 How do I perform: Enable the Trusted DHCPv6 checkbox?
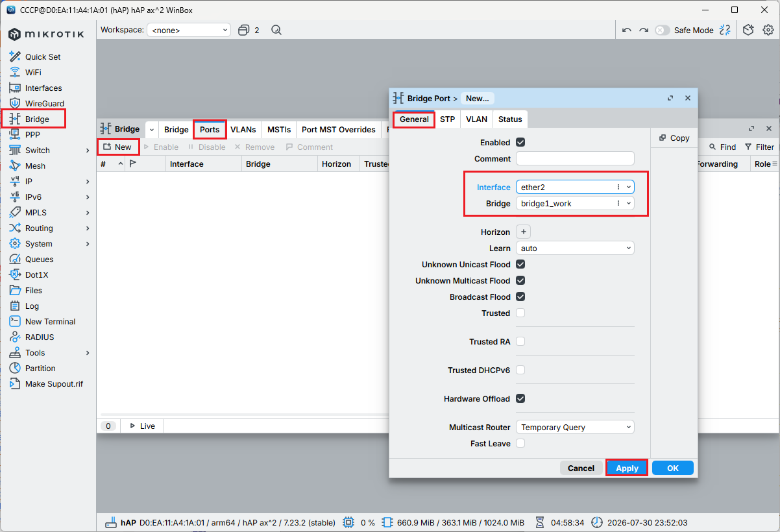coord(520,370)
